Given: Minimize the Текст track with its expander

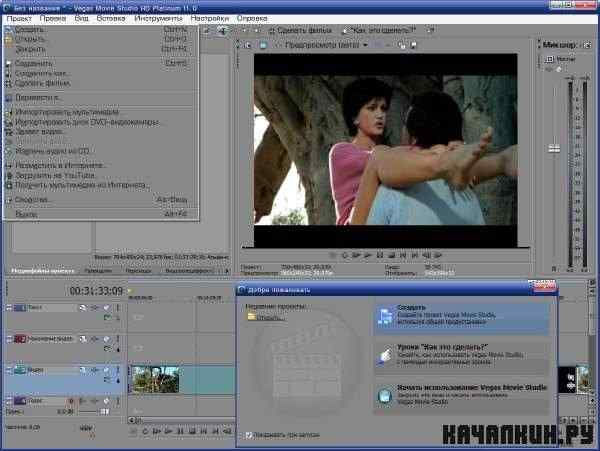Looking at the screenshot, I should [8, 307].
